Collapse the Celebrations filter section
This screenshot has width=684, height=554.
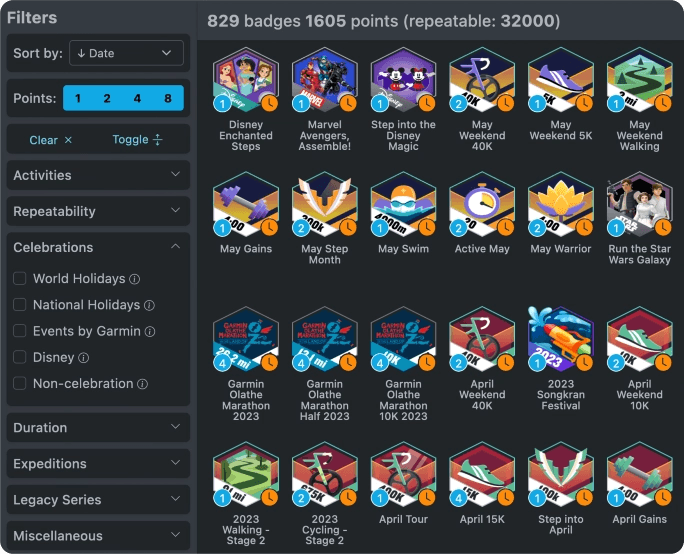coord(98,247)
